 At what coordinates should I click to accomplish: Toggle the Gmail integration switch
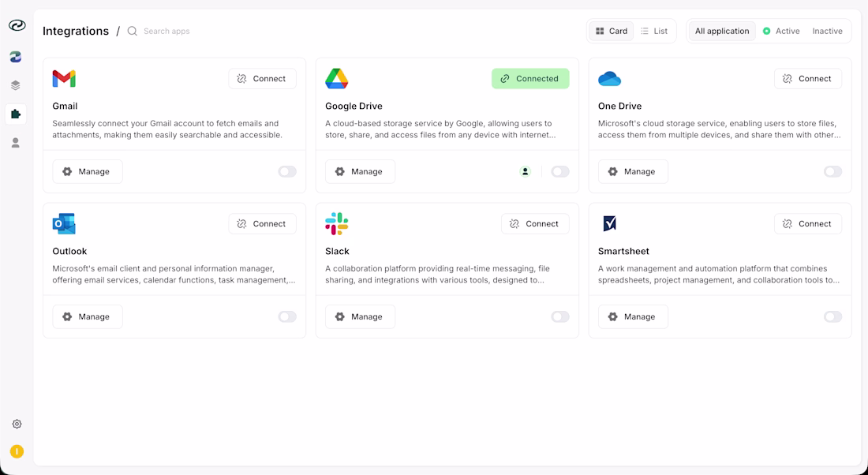click(287, 172)
